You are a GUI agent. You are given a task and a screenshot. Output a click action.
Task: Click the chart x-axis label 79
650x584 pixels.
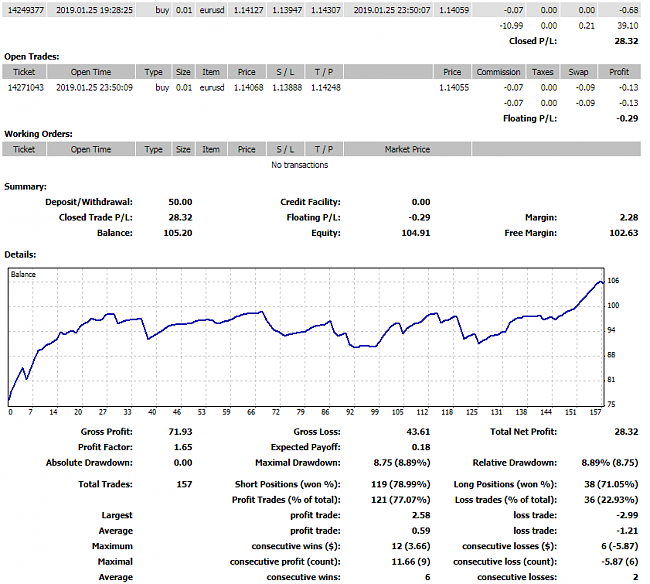point(301,412)
